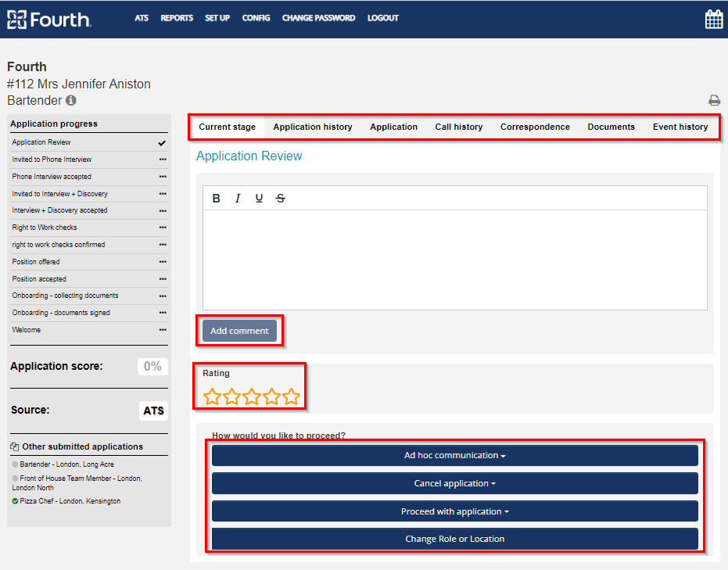This screenshot has height=570, width=728.
Task: Log out via the Logout link
Action: (383, 18)
